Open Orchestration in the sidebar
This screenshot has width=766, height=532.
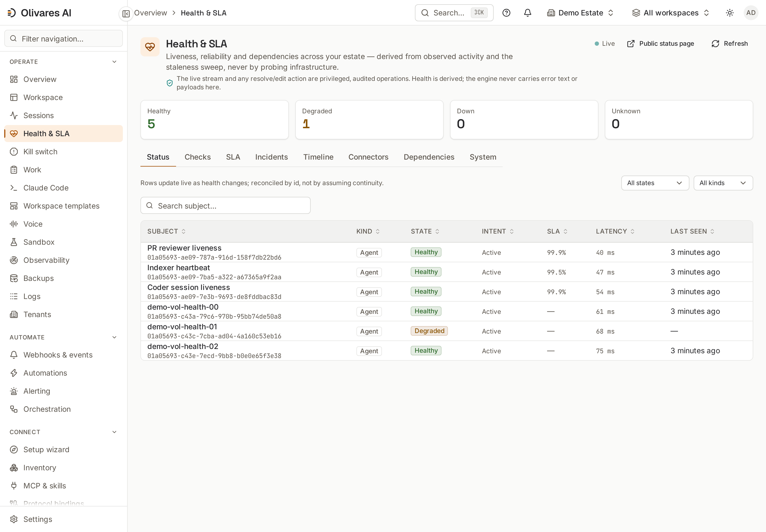(x=63, y=409)
